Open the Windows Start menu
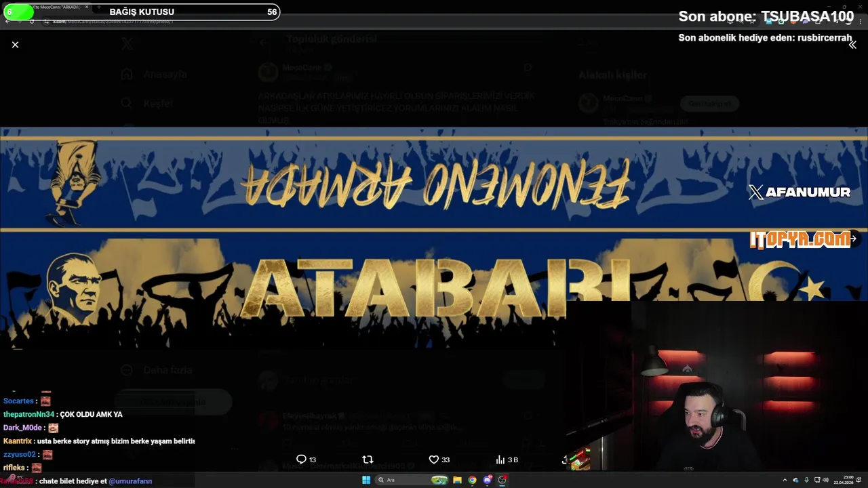This screenshot has width=868, height=488. click(x=366, y=480)
